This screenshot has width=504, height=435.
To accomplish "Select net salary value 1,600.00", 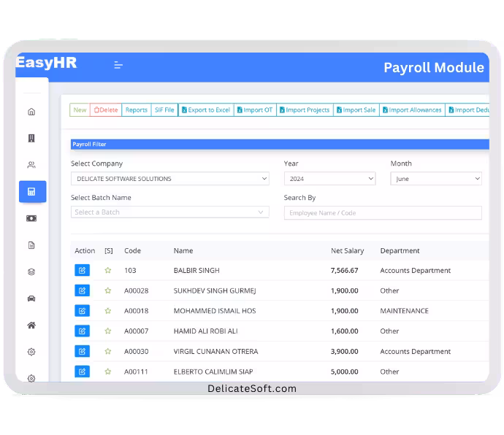I will 344,331.
